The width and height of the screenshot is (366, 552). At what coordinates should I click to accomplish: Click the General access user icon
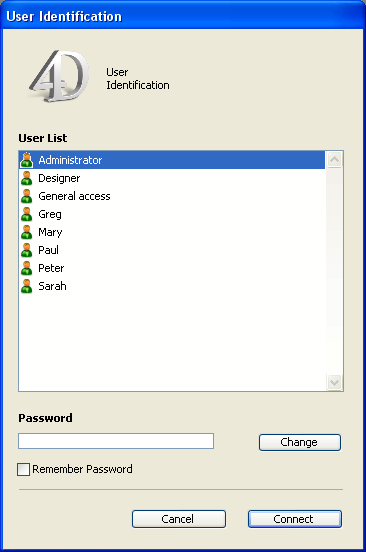[27, 196]
